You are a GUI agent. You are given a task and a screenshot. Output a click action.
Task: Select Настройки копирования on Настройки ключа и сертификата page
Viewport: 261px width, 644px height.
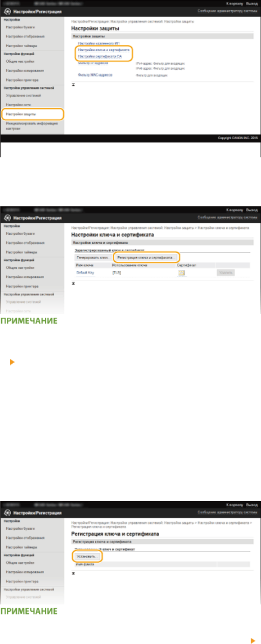coord(25,277)
